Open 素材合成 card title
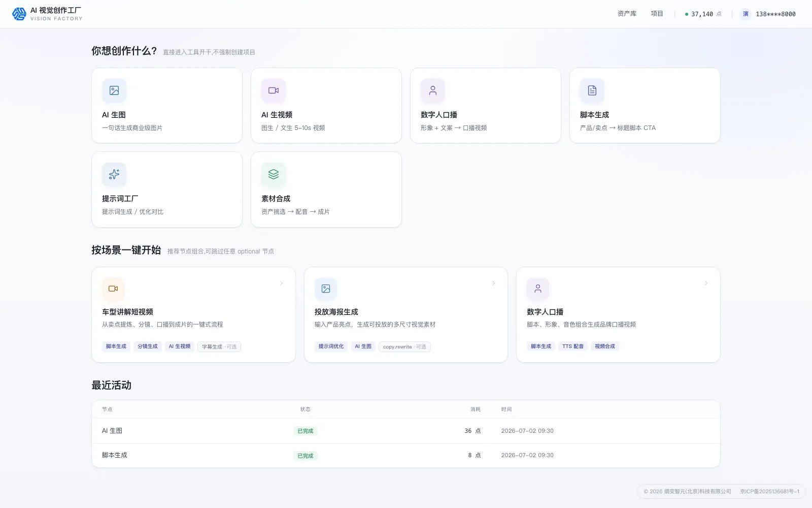 [276, 199]
